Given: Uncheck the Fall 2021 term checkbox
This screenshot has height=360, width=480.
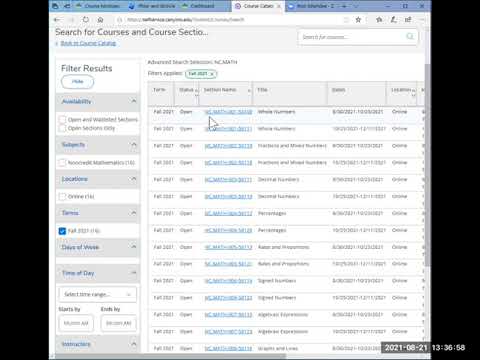Looking at the screenshot, I should pyautogui.click(x=62, y=231).
